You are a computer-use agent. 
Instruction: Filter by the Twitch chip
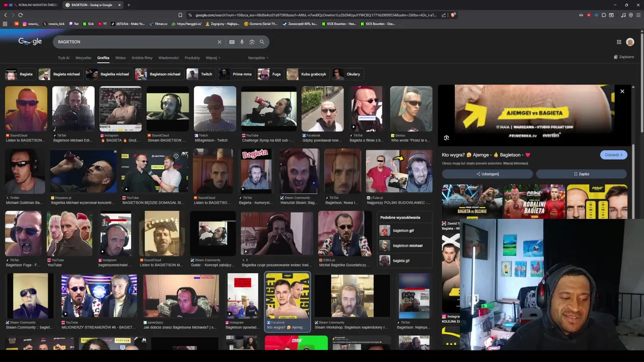200,74
